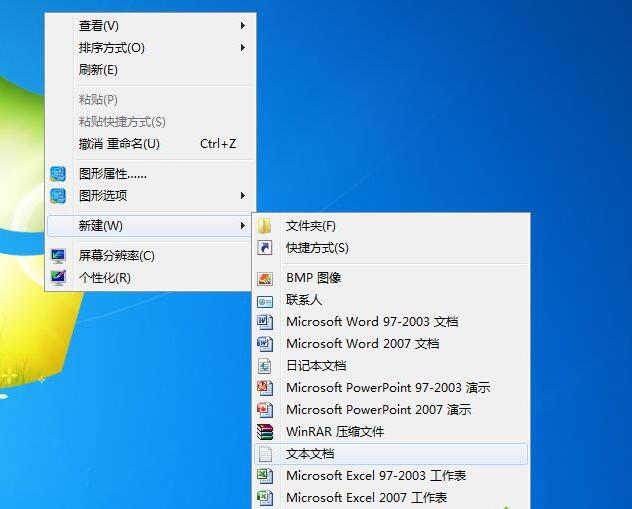Create a new BMP 图像
The image size is (632, 509).
click(x=391, y=278)
